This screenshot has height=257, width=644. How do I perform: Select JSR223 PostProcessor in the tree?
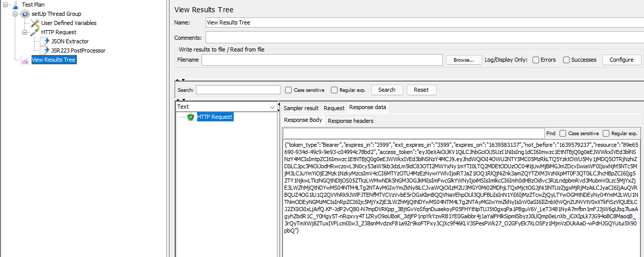coord(78,50)
